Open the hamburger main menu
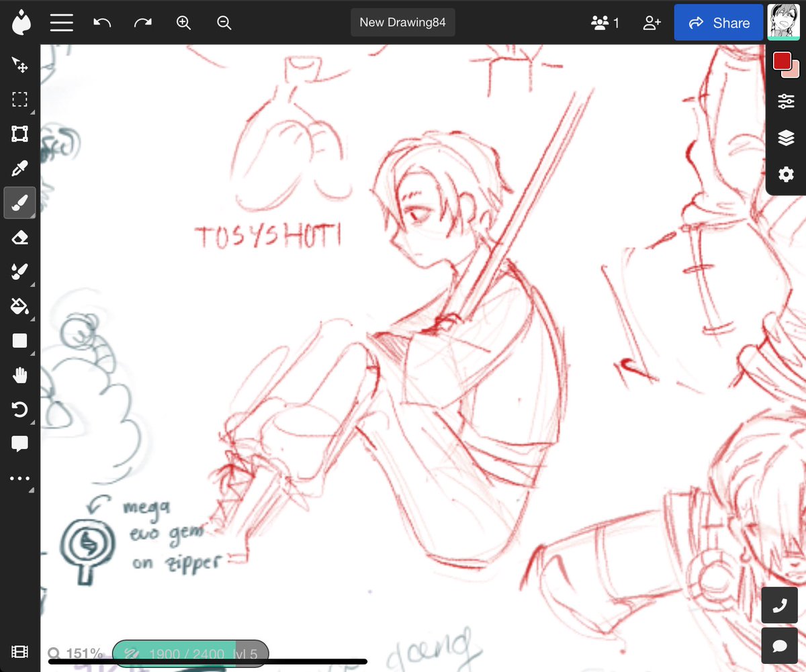Screen dimensions: 806x672 [x=61, y=22]
